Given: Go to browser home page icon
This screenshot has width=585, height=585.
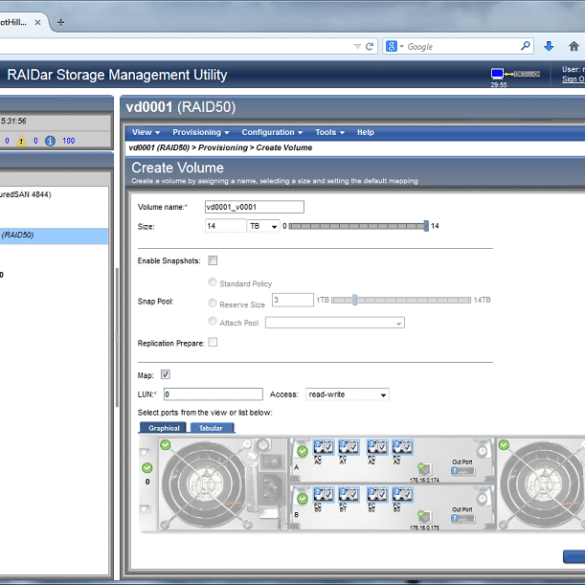Looking at the screenshot, I should [574, 46].
